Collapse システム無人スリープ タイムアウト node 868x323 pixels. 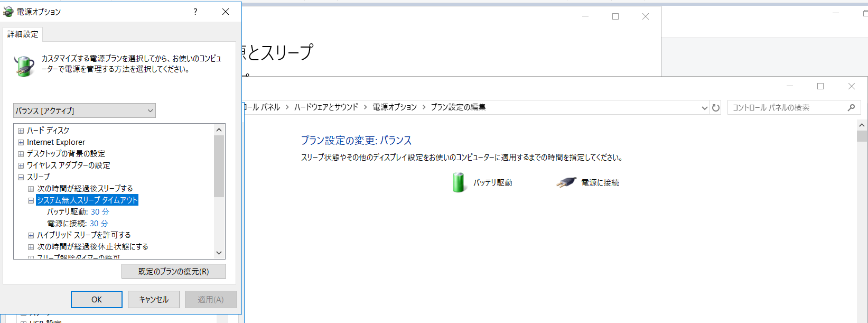(31, 200)
